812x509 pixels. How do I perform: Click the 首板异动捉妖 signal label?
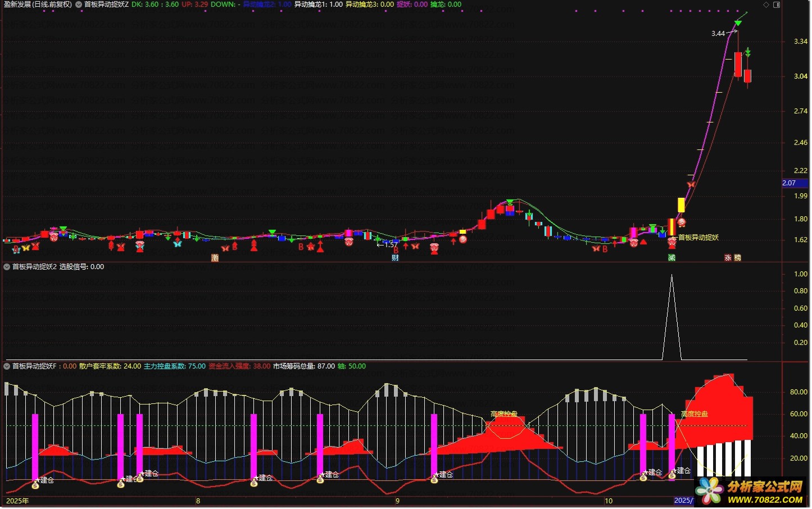coord(698,238)
